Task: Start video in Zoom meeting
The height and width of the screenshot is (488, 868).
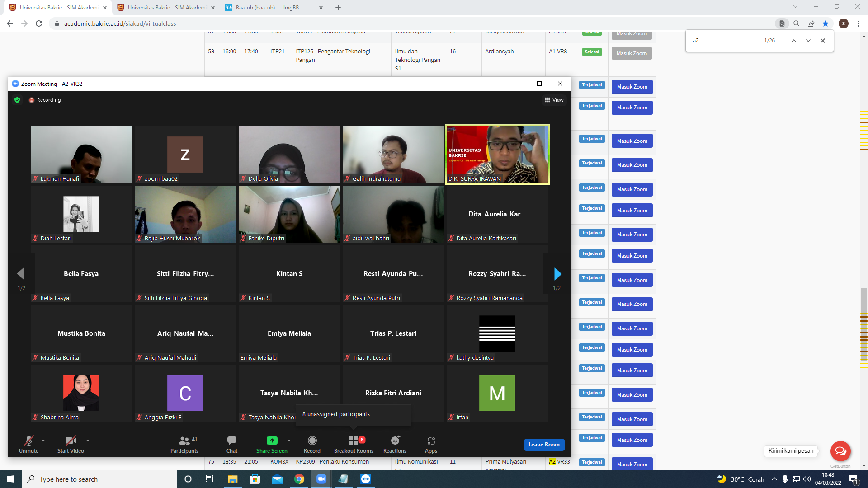Action: click(x=71, y=444)
